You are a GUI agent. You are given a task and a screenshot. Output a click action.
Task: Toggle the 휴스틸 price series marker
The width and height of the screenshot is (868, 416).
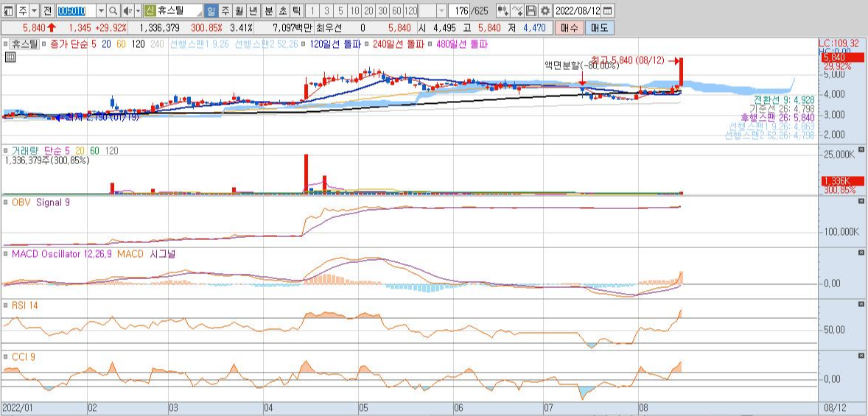tap(6, 43)
